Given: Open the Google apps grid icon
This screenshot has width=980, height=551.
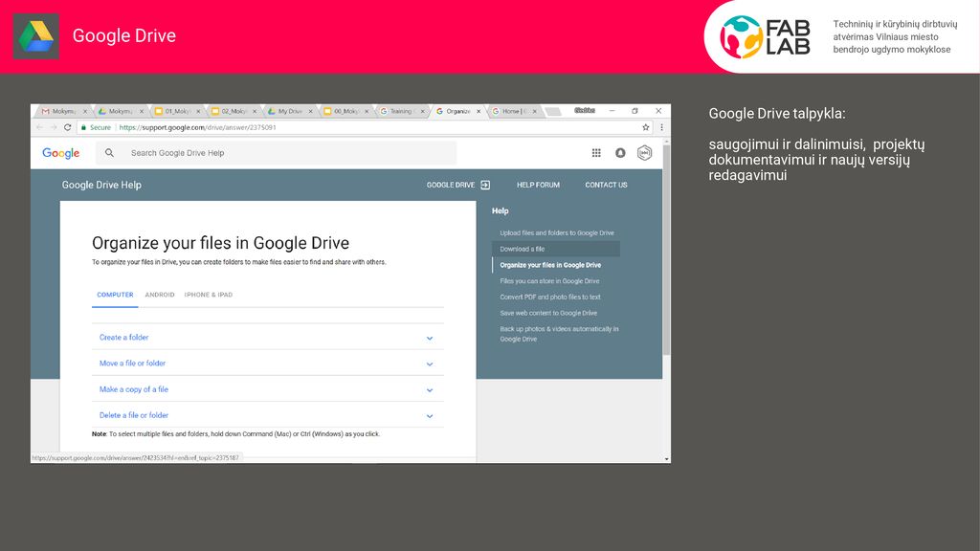Looking at the screenshot, I should pyautogui.click(x=596, y=153).
